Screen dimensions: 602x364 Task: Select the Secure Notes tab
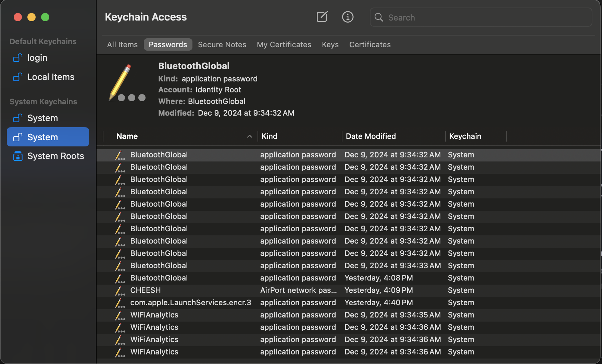point(222,44)
